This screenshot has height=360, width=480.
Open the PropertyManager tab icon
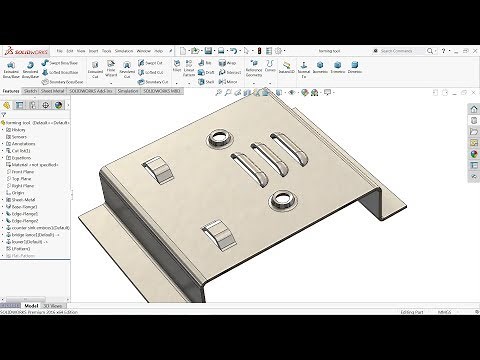click(20, 105)
